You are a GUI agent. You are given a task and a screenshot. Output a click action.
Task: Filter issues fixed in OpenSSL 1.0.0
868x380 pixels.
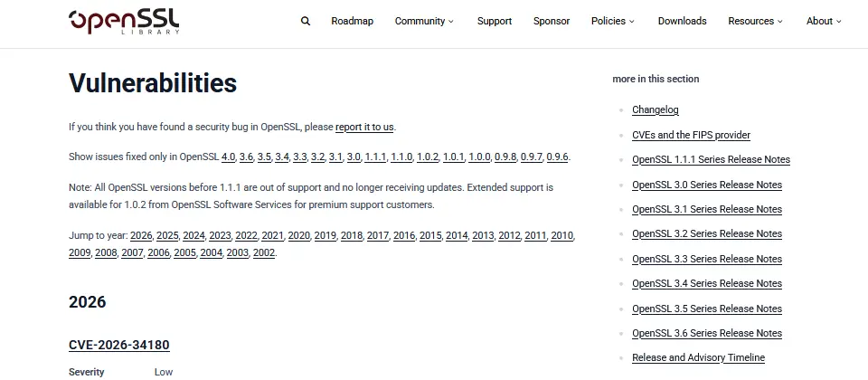[479, 157]
